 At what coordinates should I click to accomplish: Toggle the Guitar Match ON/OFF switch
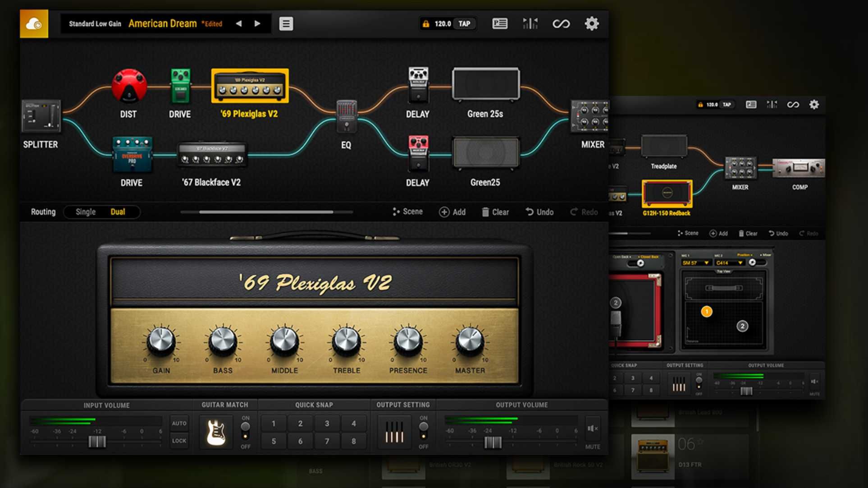[245, 431]
